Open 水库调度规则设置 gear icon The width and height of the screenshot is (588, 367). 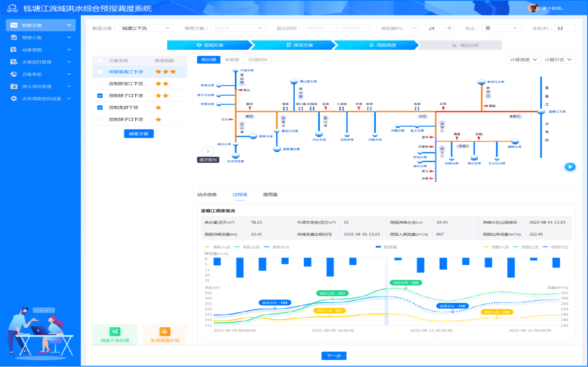[x=14, y=99]
